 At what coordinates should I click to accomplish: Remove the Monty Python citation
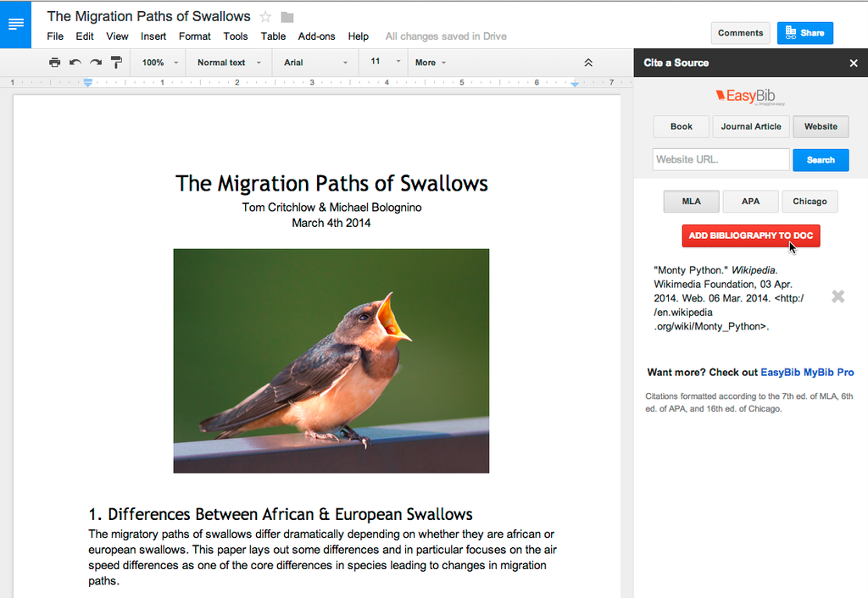[837, 296]
